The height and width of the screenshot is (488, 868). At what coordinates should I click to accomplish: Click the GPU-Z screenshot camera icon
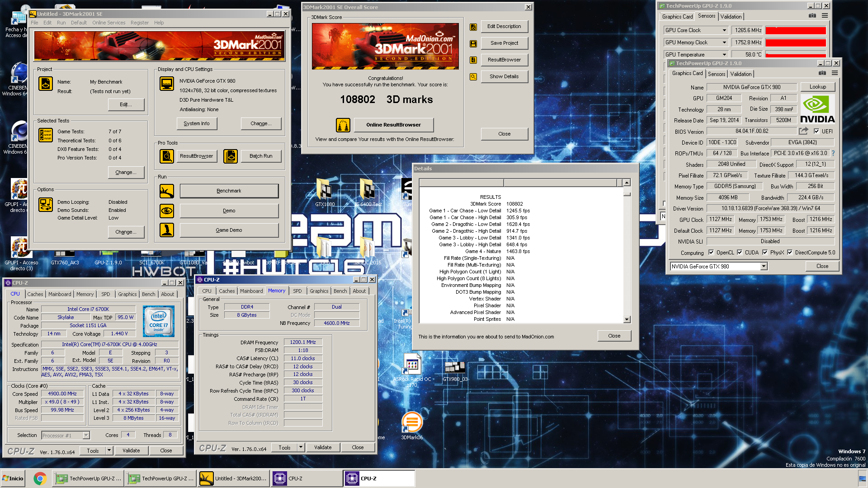click(x=822, y=73)
